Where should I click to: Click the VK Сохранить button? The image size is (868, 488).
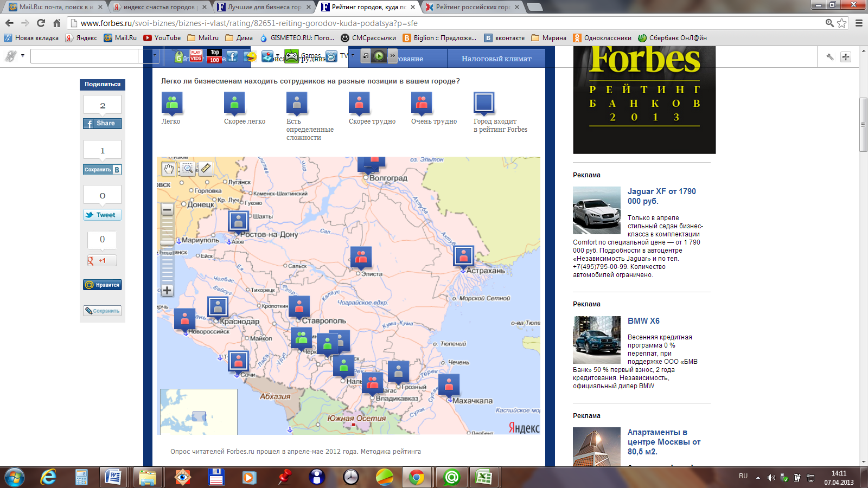pos(103,170)
